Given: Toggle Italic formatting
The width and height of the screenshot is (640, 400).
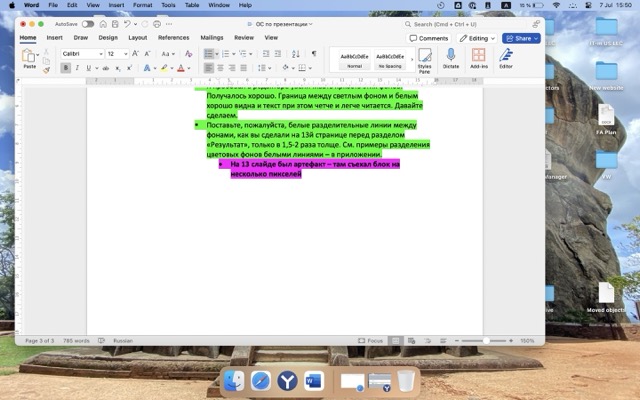Looking at the screenshot, I should (77, 68).
